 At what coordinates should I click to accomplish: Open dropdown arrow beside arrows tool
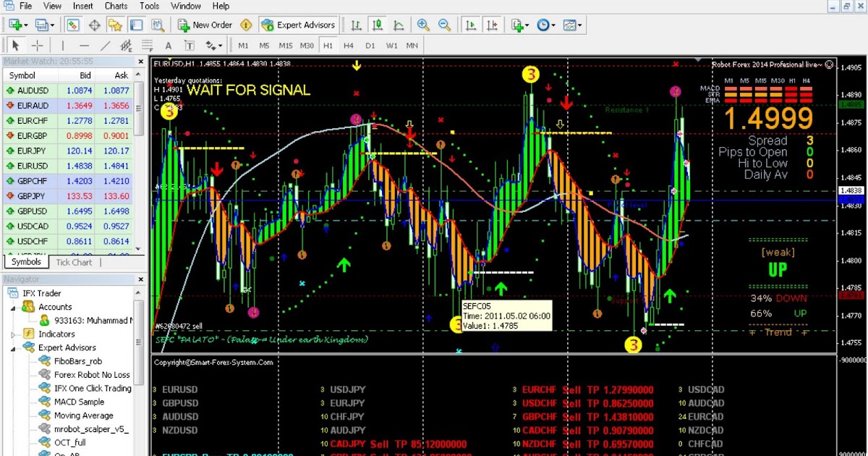point(221,46)
